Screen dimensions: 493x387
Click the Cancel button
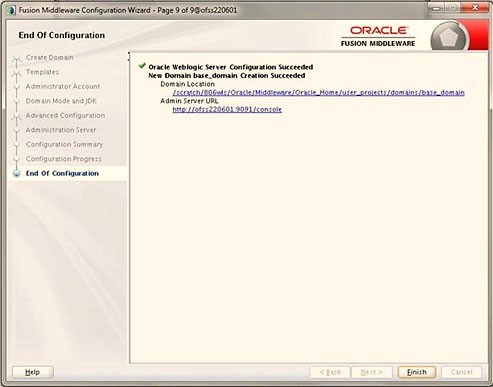461,372
